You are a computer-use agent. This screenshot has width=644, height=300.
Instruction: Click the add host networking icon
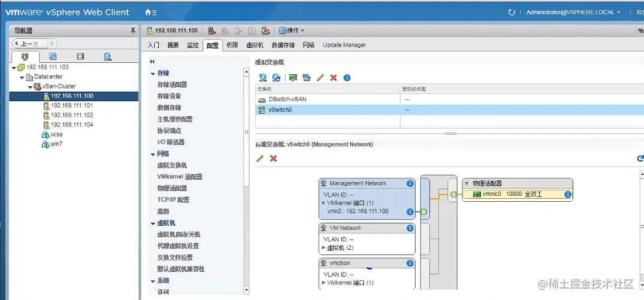263,77
